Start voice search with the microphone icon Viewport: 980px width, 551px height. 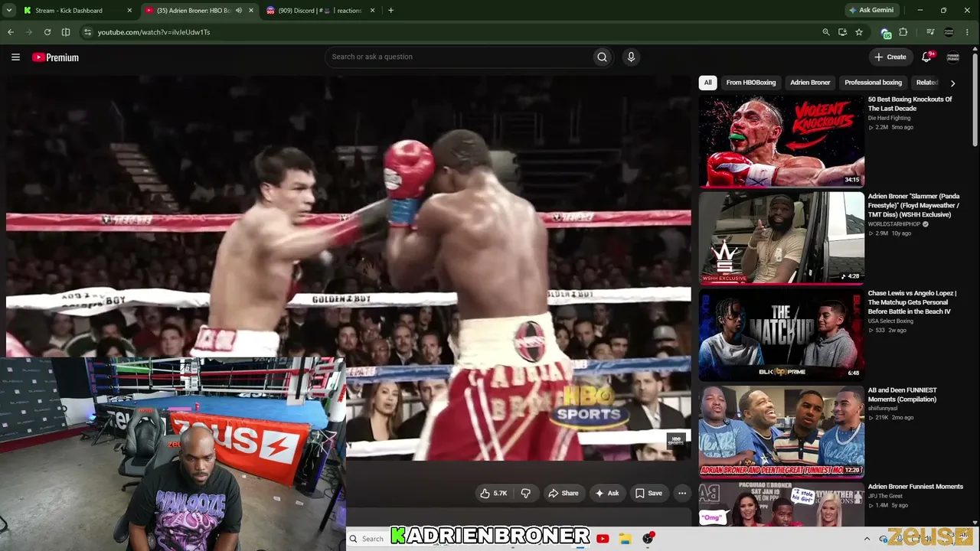coord(631,57)
